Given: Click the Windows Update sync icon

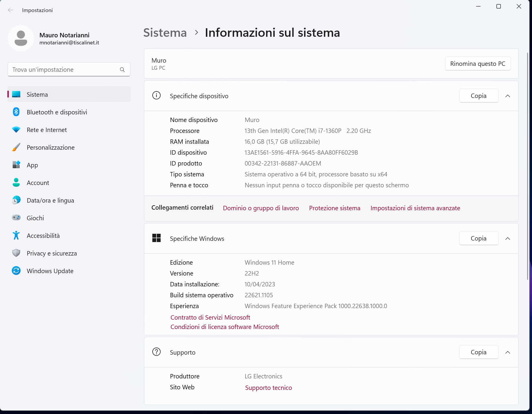Looking at the screenshot, I should click(16, 271).
